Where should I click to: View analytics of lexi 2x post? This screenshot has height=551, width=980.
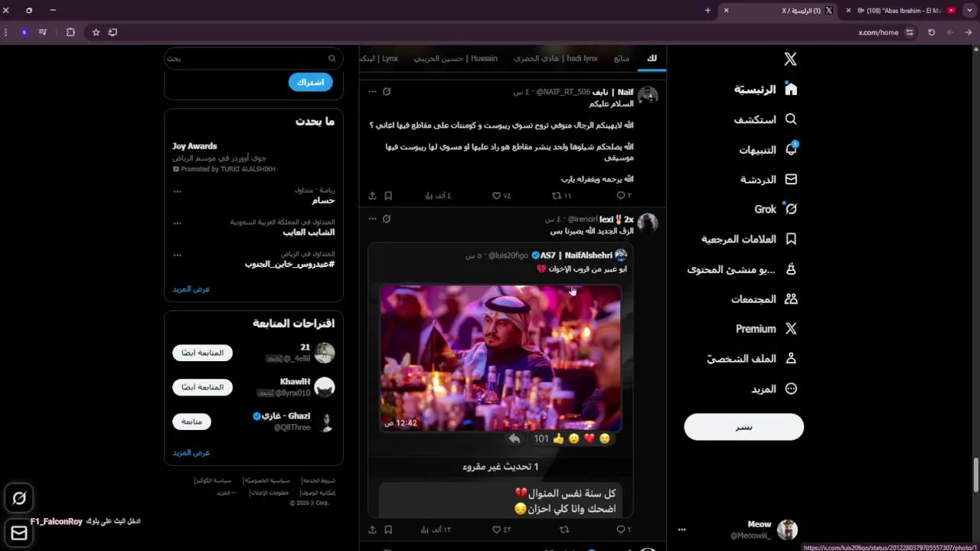coord(437,530)
